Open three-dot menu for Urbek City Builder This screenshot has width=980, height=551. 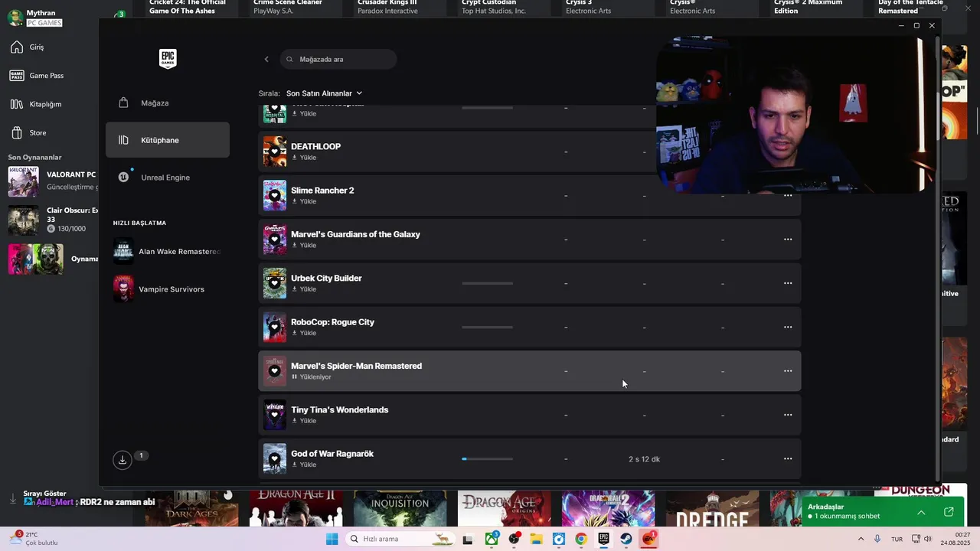[x=788, y=283]
